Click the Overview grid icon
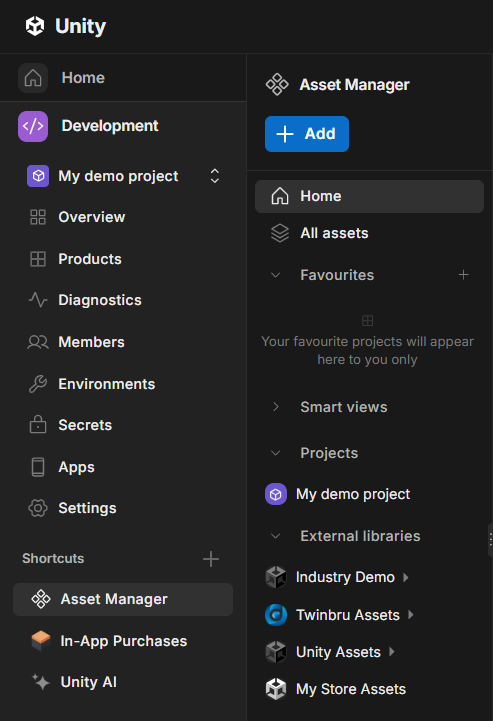 pyautogui.click(x=38, y=217)
